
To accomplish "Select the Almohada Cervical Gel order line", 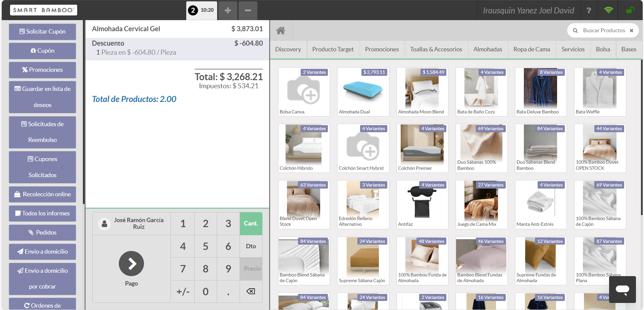I will click(x=177, y=29).
